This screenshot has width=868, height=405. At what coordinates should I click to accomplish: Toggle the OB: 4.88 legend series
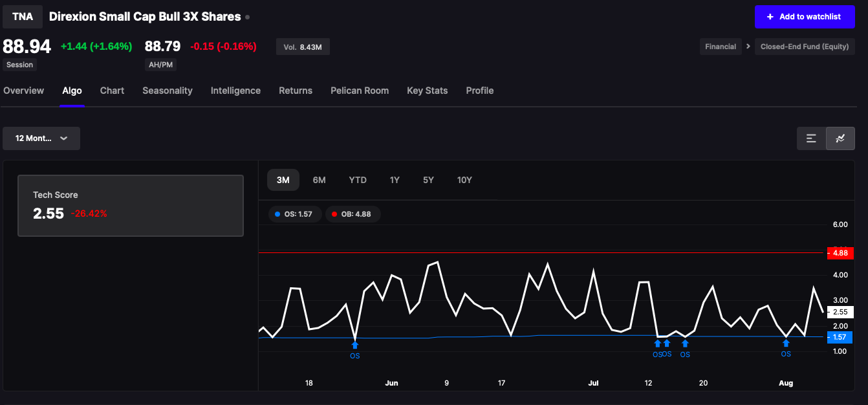click(353, 214)
